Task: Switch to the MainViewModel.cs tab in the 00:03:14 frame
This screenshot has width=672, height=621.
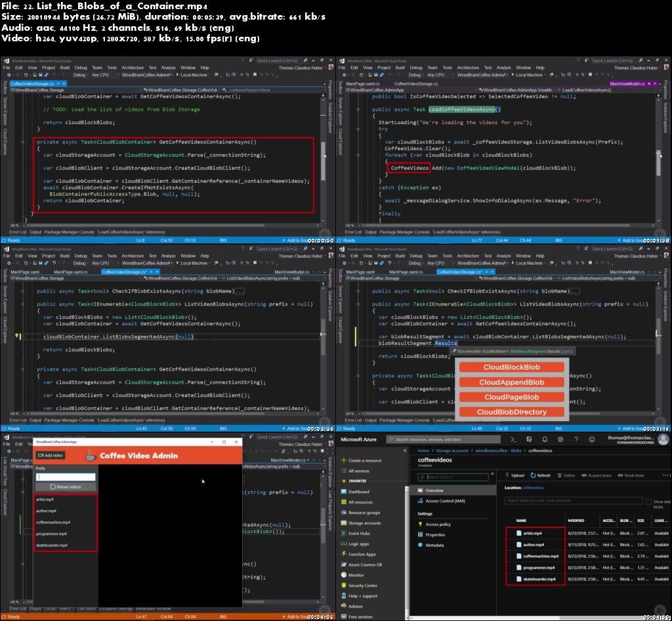Action: pos(627,272)
